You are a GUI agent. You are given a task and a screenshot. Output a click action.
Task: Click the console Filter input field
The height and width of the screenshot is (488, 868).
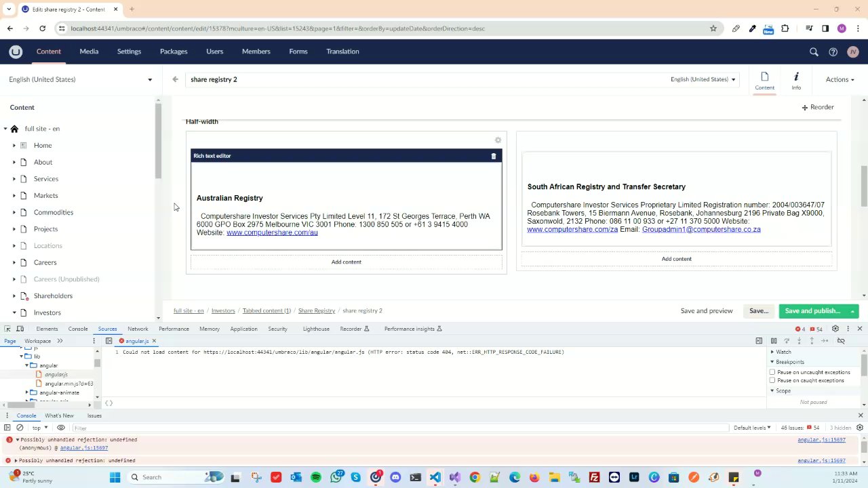click(400, 428)
